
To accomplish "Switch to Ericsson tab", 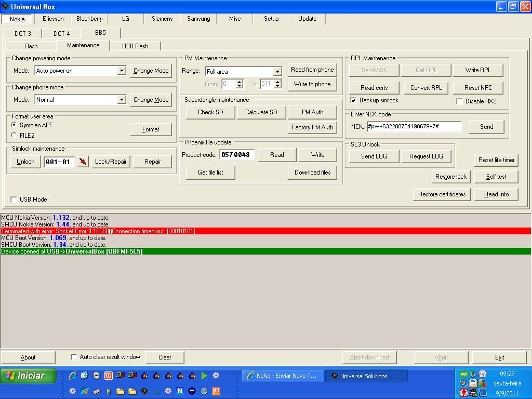I will pos(53,19).
